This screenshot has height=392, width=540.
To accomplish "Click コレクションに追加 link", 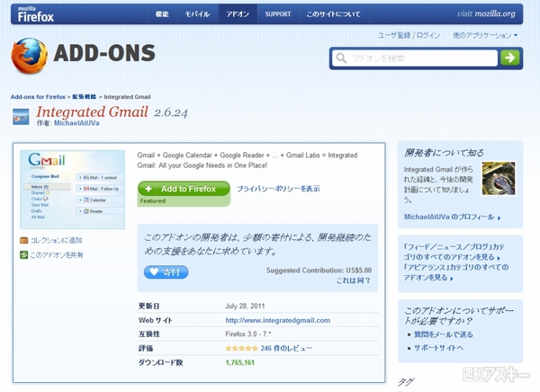I will click(x=56, y=240).
